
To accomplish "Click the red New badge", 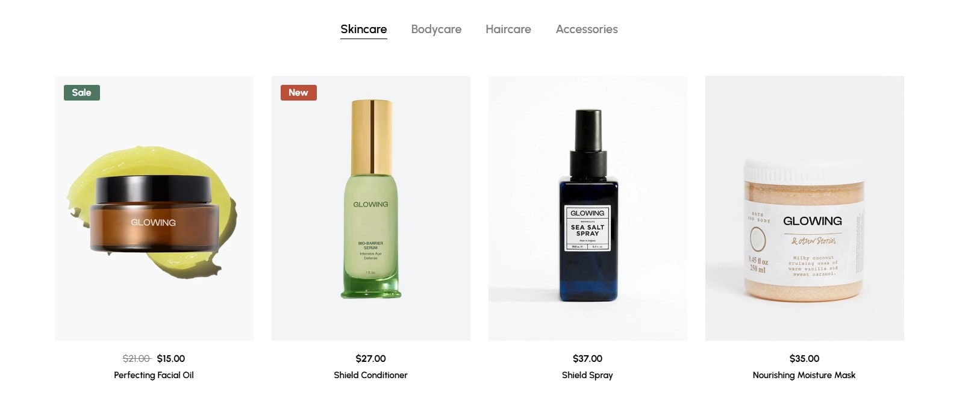I will pos(299,93).
